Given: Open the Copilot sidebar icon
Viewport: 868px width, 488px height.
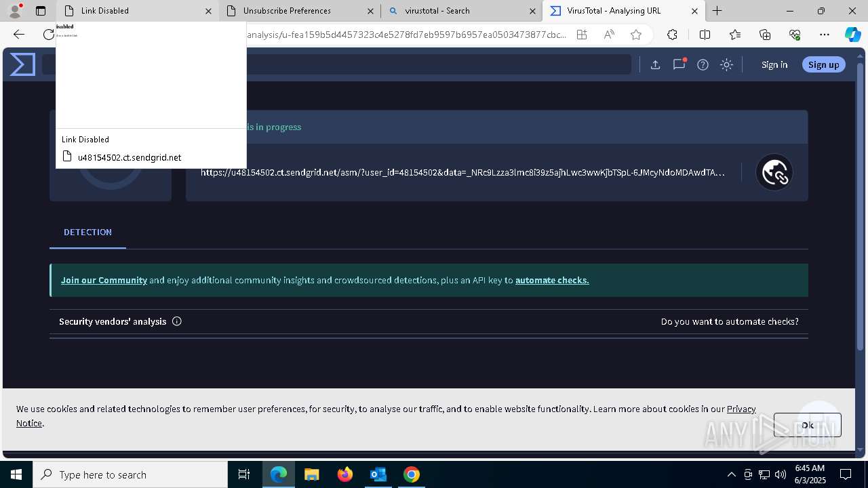Looking at the screenshot, I should pos(852,35).
